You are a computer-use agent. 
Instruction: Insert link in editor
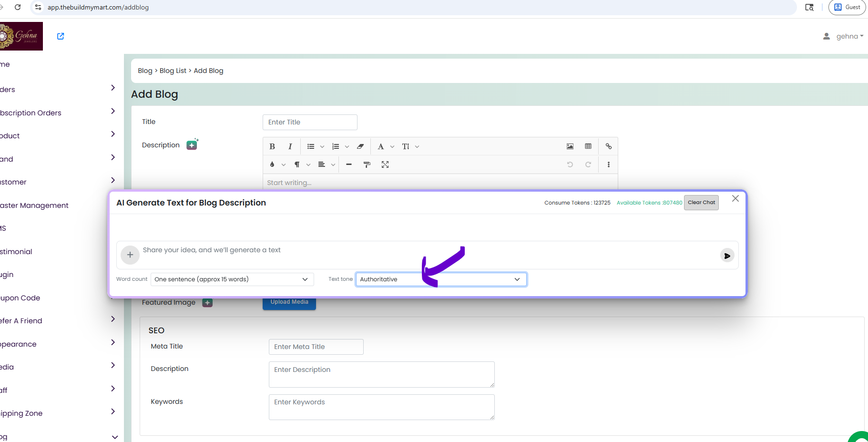(609, 146)
